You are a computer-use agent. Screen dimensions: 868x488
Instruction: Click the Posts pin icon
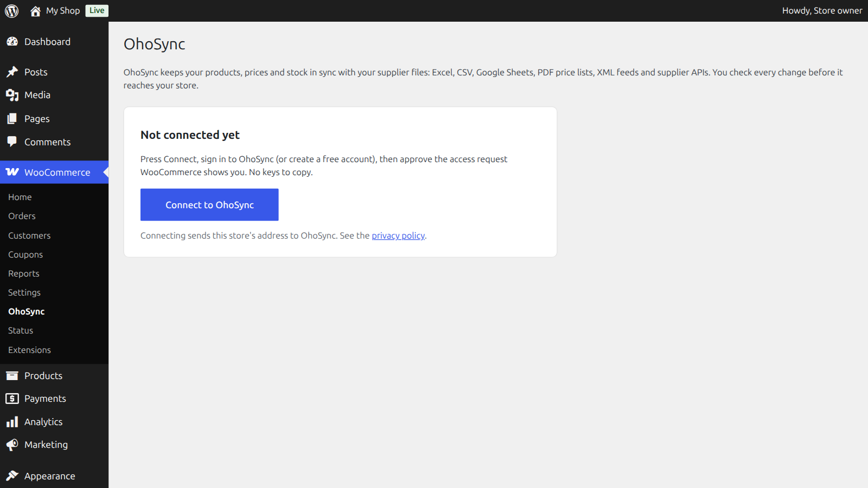(12, 72)
